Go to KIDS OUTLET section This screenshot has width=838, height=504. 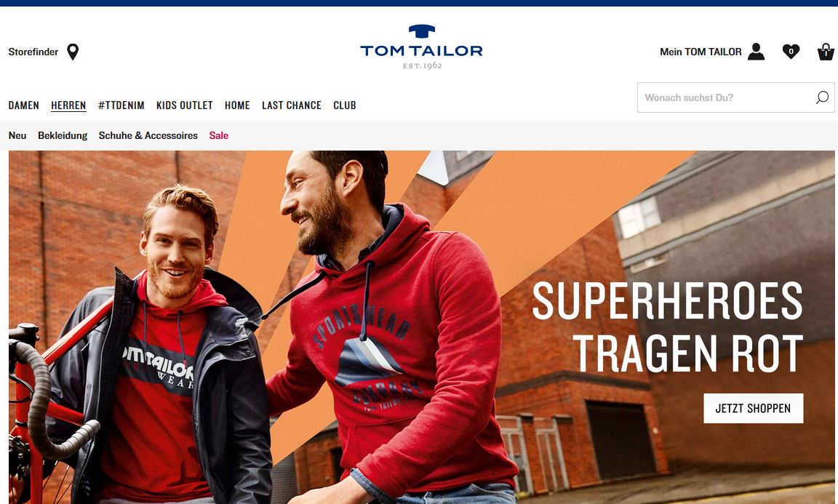point(184,105)
